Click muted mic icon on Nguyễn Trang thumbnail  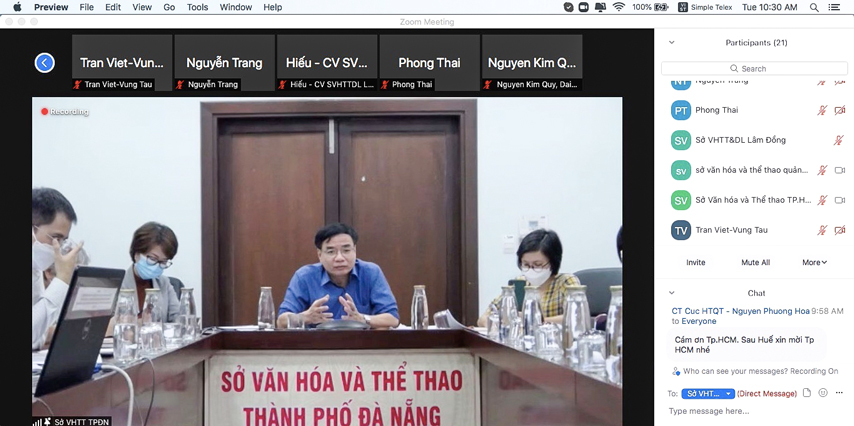point(180,84)
